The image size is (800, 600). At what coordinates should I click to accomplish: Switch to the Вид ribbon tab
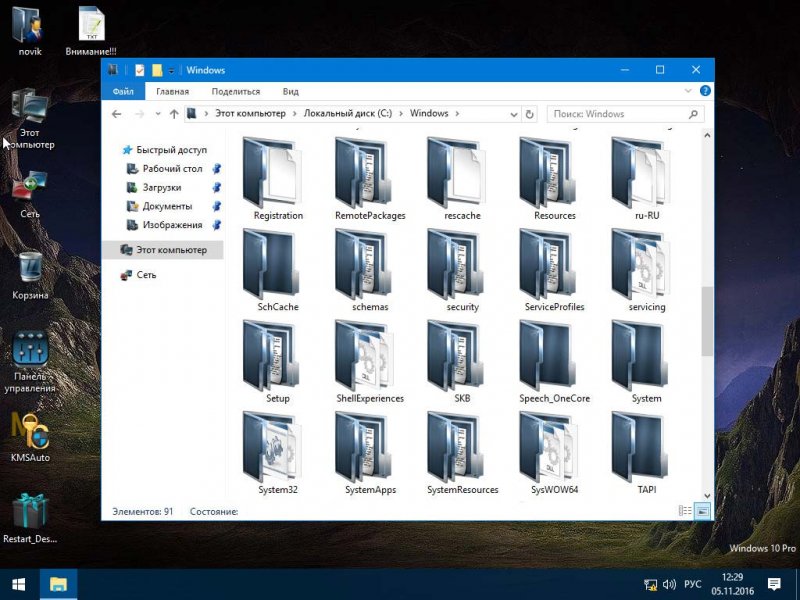click(x=291, y=91)
